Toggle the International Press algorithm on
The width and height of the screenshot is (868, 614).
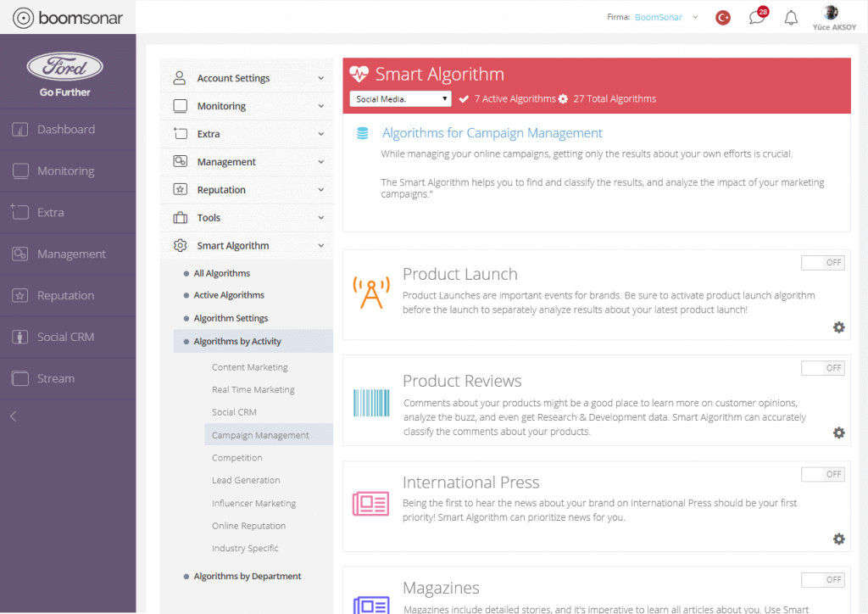point(822,474)
